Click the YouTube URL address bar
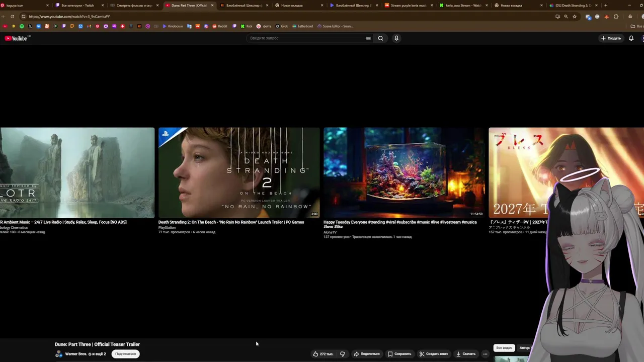This screenshot has height=362, width=644. (287, 17)
